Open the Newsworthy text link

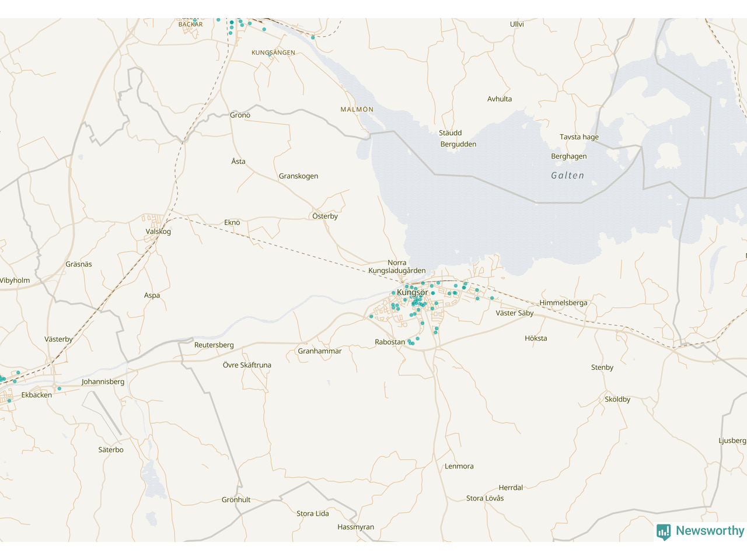[x=710, y=531]
